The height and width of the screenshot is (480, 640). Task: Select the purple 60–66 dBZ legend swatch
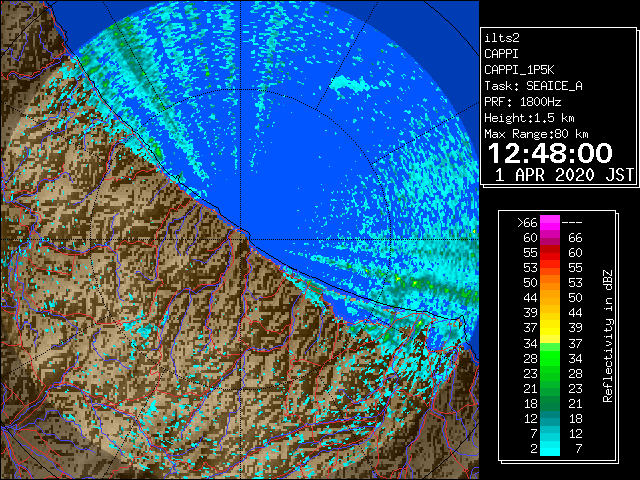549,238
